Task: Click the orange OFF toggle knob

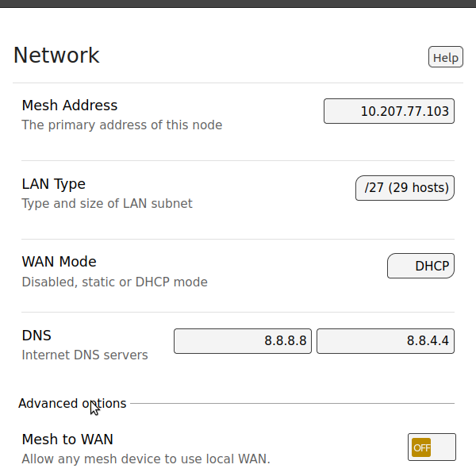Action: click(x=421, y=447)
